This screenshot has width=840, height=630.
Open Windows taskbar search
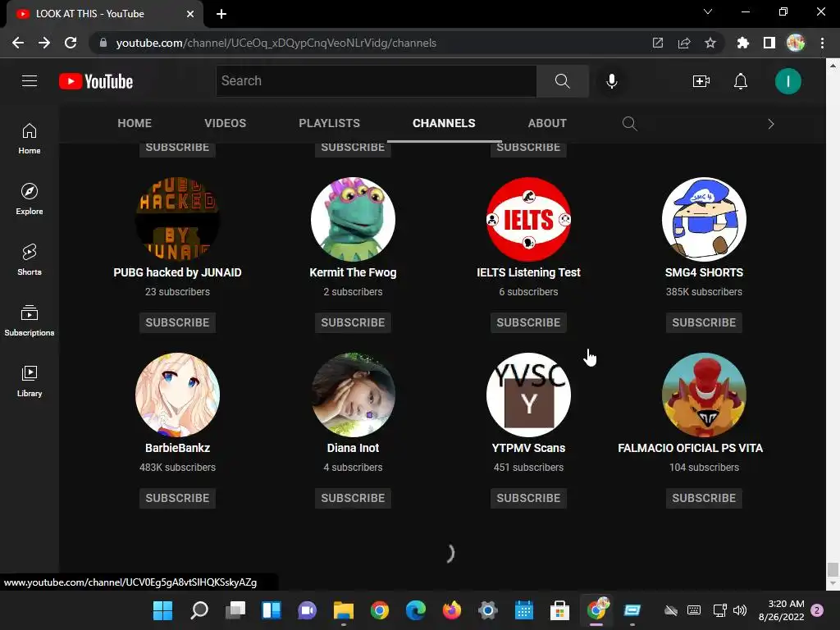[199, 610]
